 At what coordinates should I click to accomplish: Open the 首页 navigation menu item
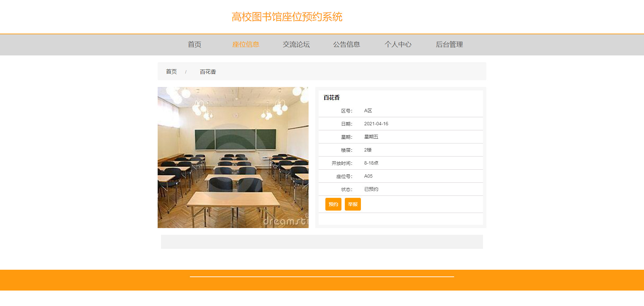point(195,44)
